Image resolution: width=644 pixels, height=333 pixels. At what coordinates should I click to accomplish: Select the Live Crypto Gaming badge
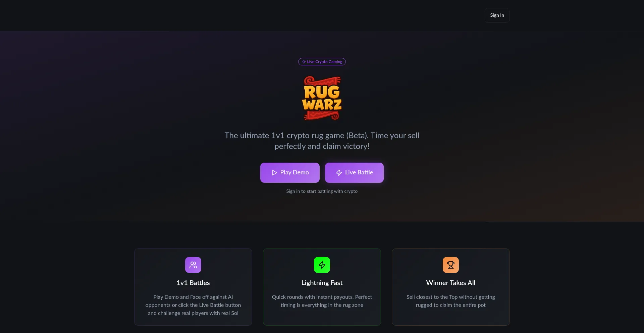[322, 62]
